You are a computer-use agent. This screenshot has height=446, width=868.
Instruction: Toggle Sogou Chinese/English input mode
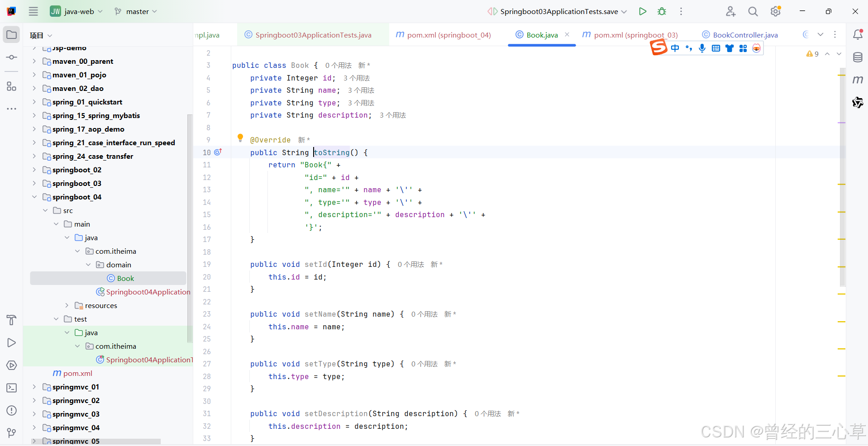click(x=675, y=48)
